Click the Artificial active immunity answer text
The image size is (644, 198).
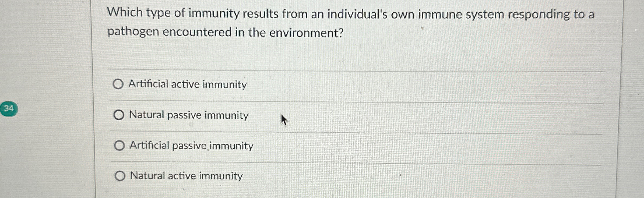click(187, 84)
